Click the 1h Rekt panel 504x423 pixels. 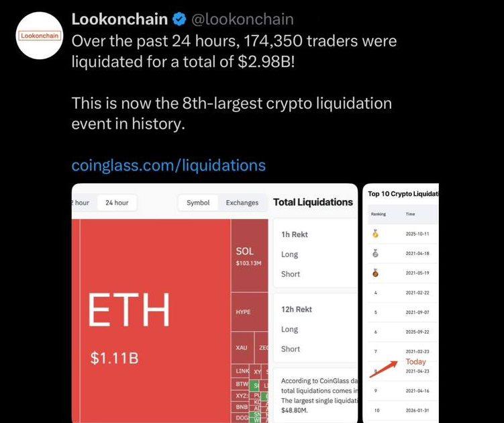(x=315, y=254)
